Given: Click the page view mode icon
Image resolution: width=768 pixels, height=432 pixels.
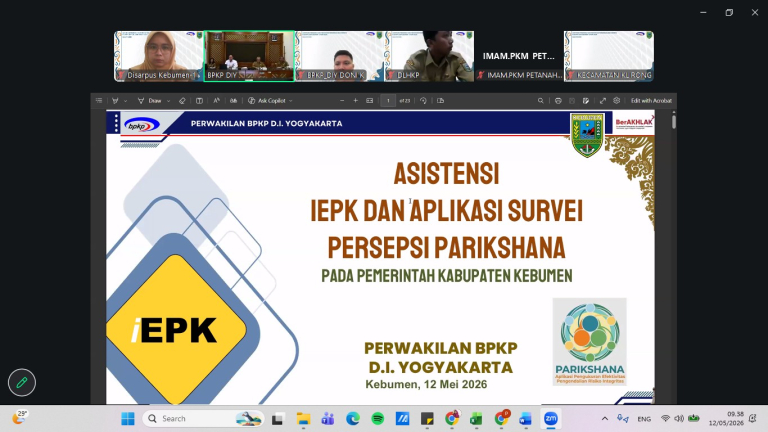Looking at the screenshot, I should tap(440, 100).
